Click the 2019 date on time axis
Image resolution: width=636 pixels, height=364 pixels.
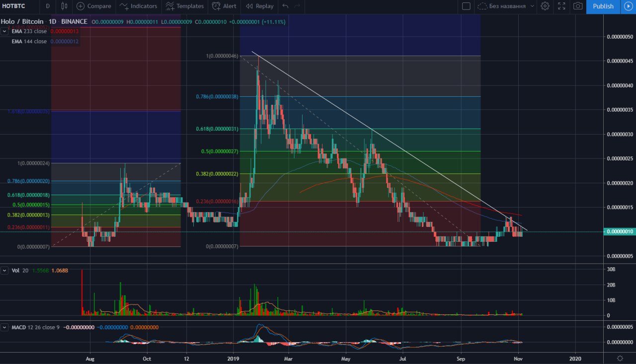click(234, 358)
